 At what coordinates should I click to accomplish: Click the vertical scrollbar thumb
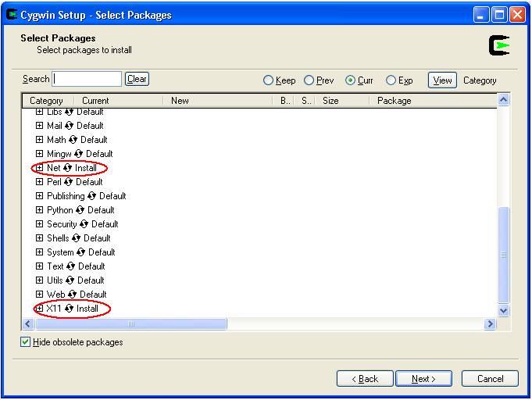[504, 255]
